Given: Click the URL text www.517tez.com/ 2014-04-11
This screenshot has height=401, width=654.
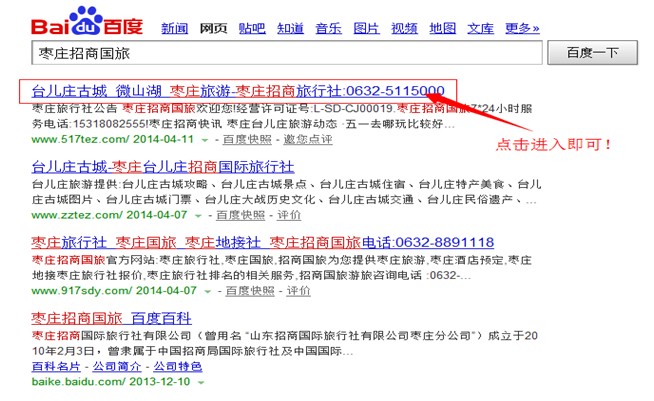Looking at the screenshot, I should pyautogui.click(x=113, y=139).
